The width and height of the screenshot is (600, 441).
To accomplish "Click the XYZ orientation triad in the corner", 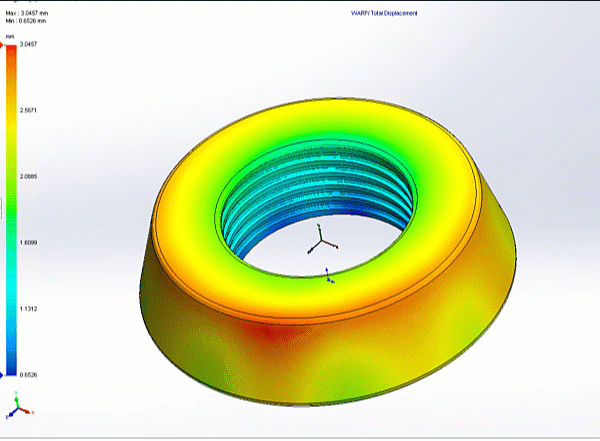I will 19,407.
